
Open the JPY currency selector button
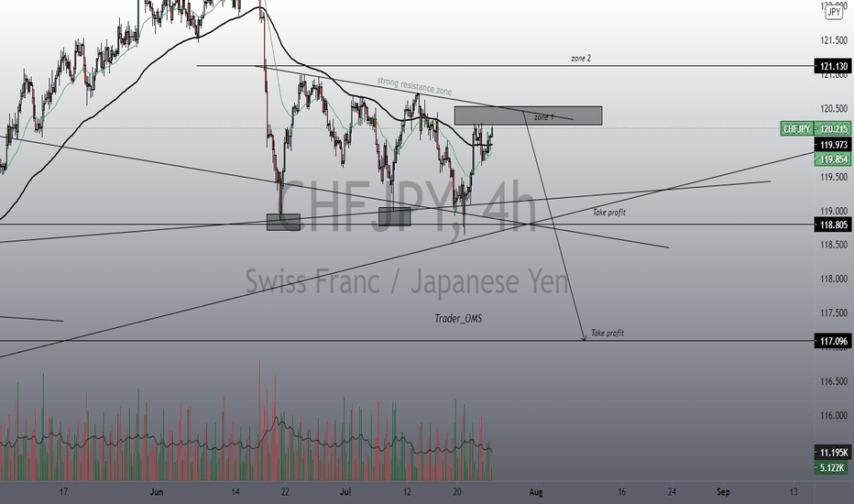click(833, 12)
